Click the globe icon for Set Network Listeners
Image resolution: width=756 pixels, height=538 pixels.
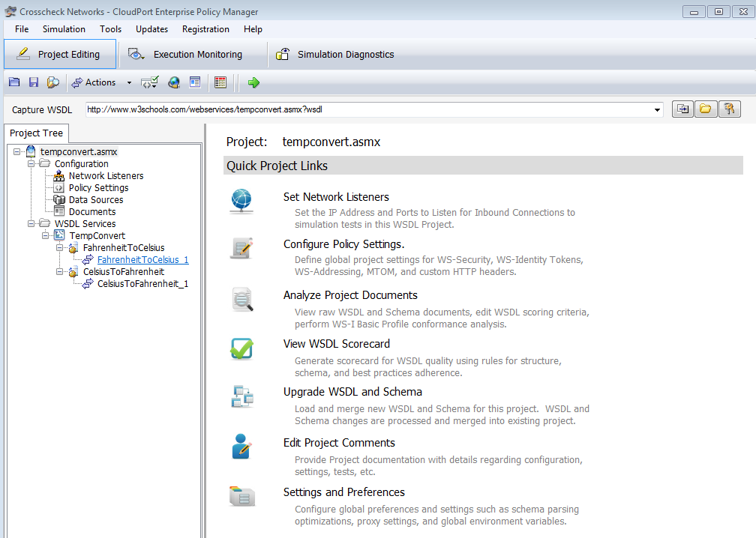(241, 201)
